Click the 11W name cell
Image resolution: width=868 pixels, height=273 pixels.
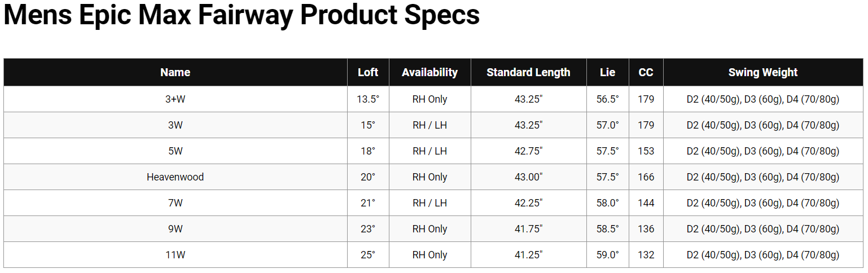(175, 255)
